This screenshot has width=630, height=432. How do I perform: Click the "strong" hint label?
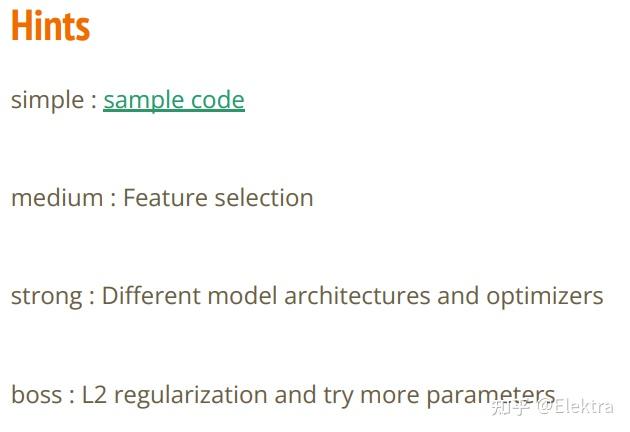pyautogui.click(x=47, y=296)
